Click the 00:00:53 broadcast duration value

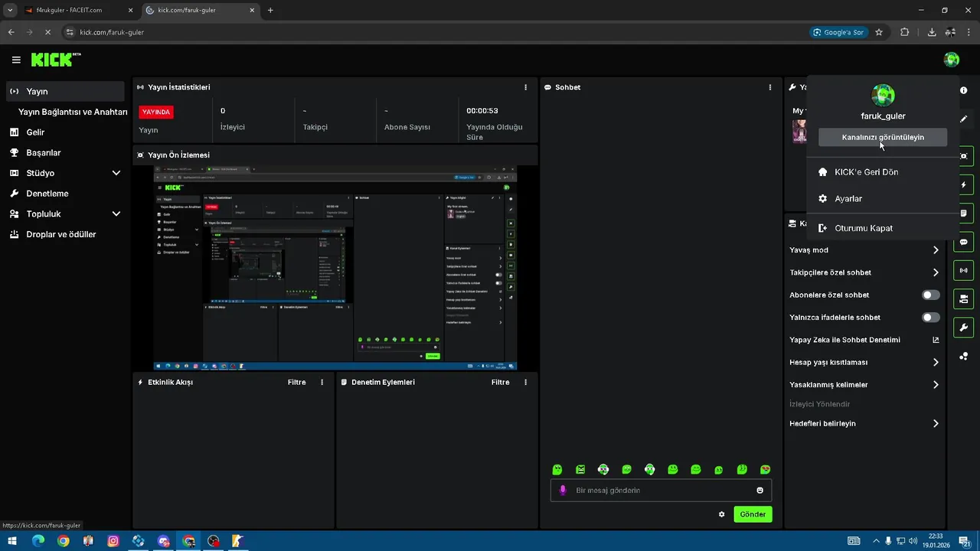pyautogui.click(x=482, y=111)
